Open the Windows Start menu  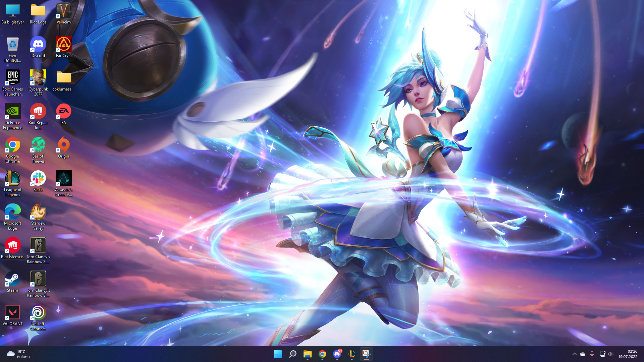278,354
